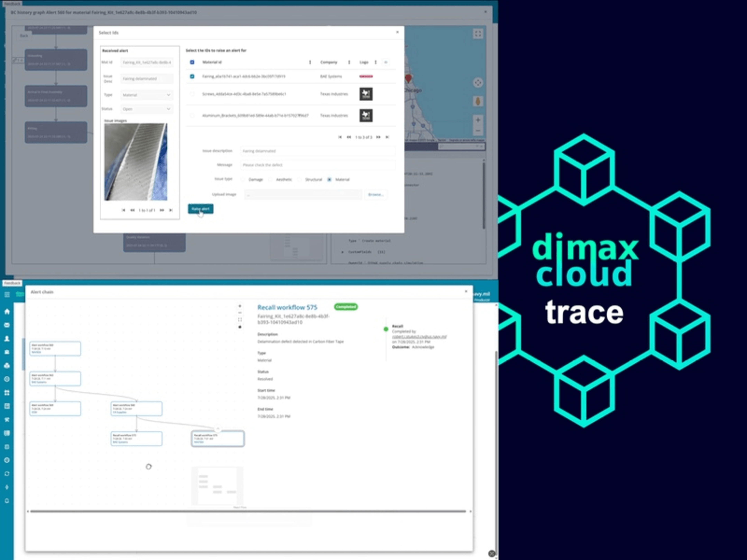Open the Type dropdown in Received alert
747x560 pixels.
(147, 95)
